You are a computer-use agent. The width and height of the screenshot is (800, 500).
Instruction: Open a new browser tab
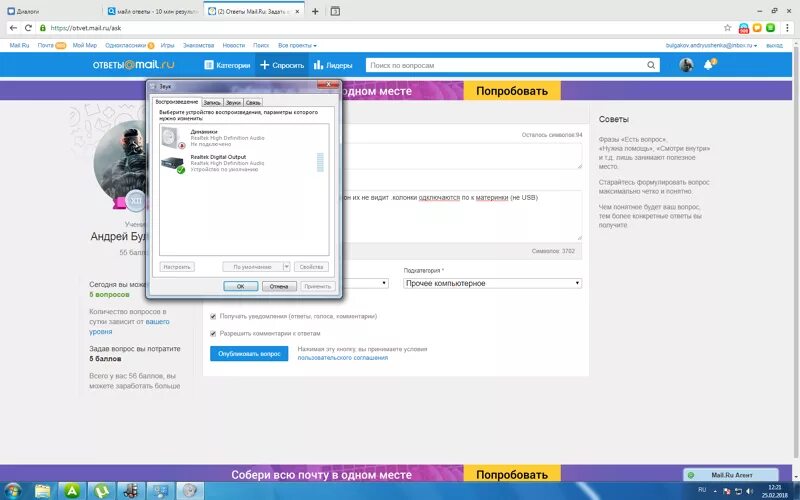[x=315, y=11]
